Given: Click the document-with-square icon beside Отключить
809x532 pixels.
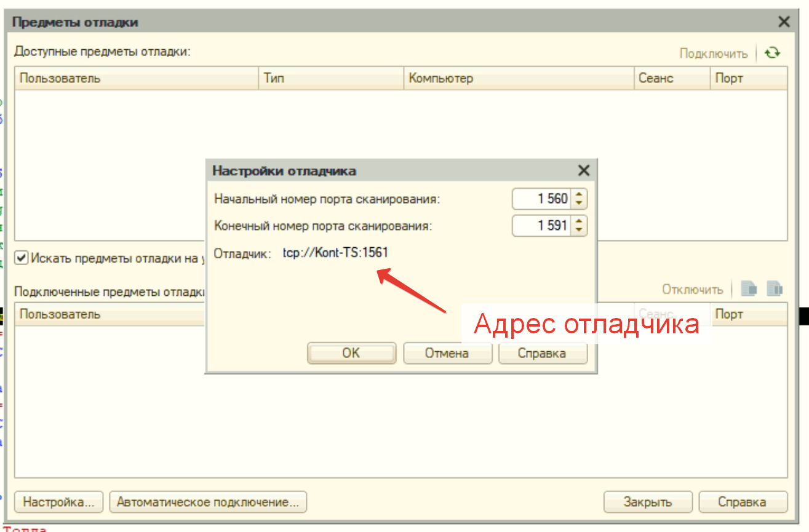Looking at the screenshot, I should coord(749,288).
